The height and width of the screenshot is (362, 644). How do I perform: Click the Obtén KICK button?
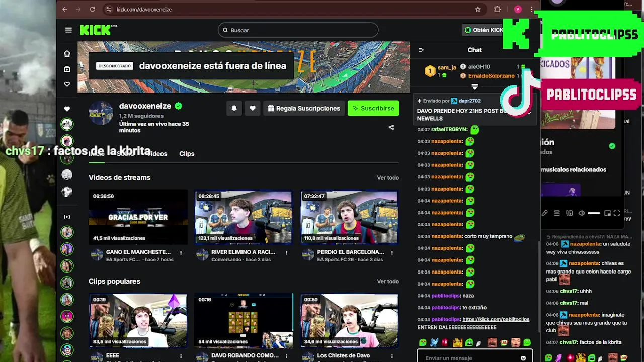tap(483, 30)
